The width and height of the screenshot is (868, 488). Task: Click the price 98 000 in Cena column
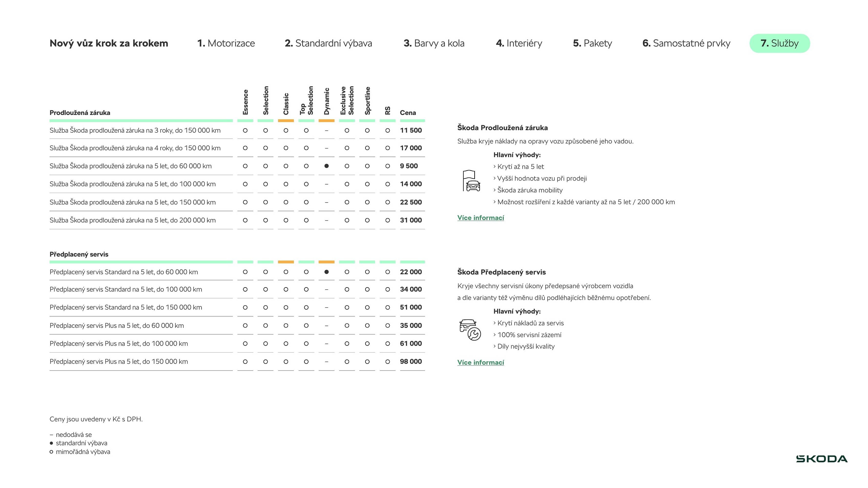pos(410,361)
